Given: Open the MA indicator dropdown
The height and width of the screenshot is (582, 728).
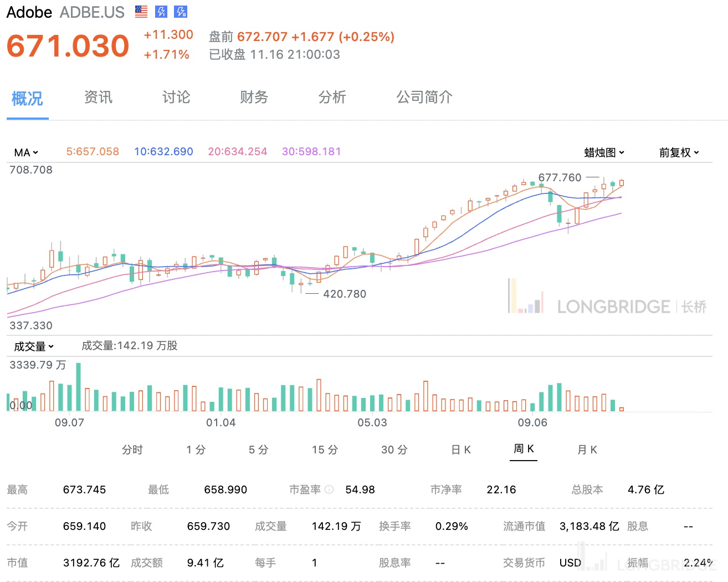Looking at the screenshot, I should tap(26, 152).
